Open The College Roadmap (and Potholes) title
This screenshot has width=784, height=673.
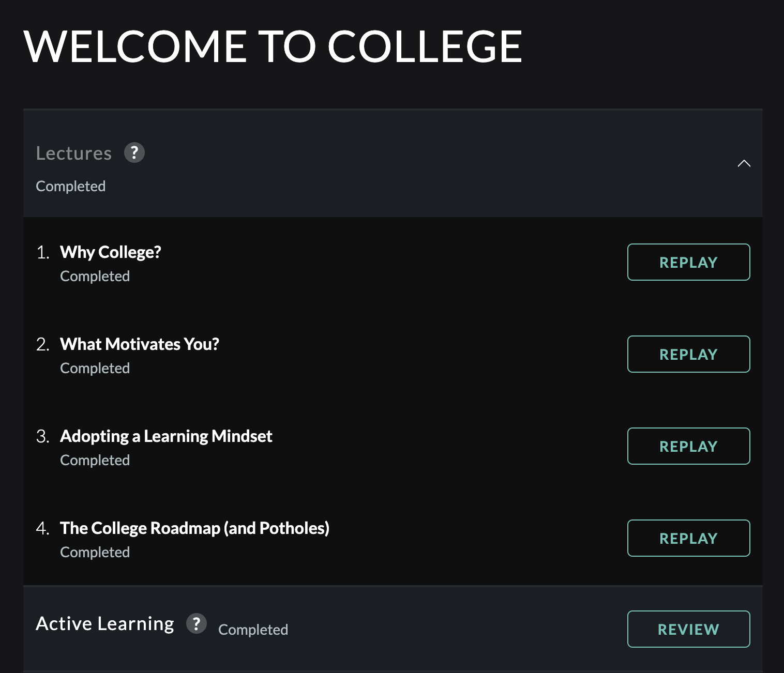[194, 528]
